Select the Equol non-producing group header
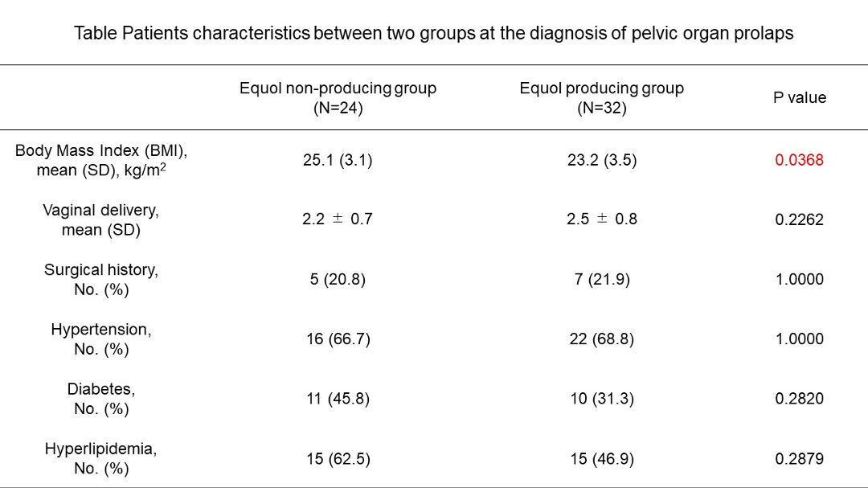The height and width of the screenshot is (488, 868). 338,98
